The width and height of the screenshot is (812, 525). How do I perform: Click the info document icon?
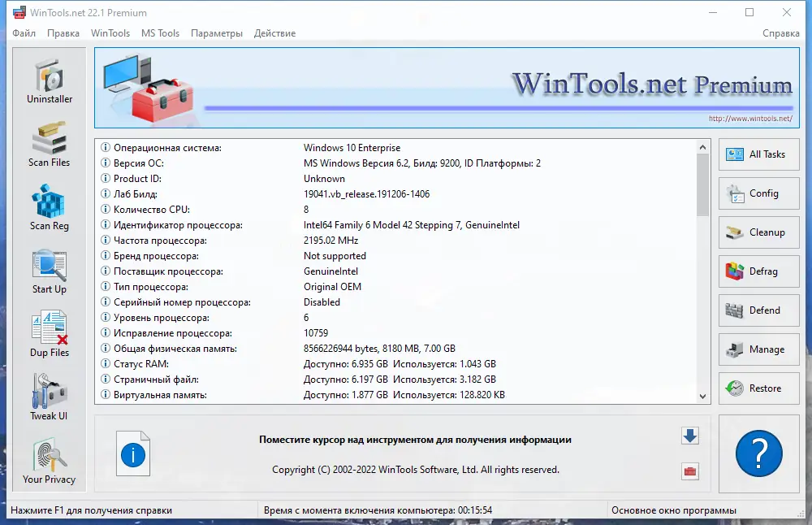coord(133,453)
